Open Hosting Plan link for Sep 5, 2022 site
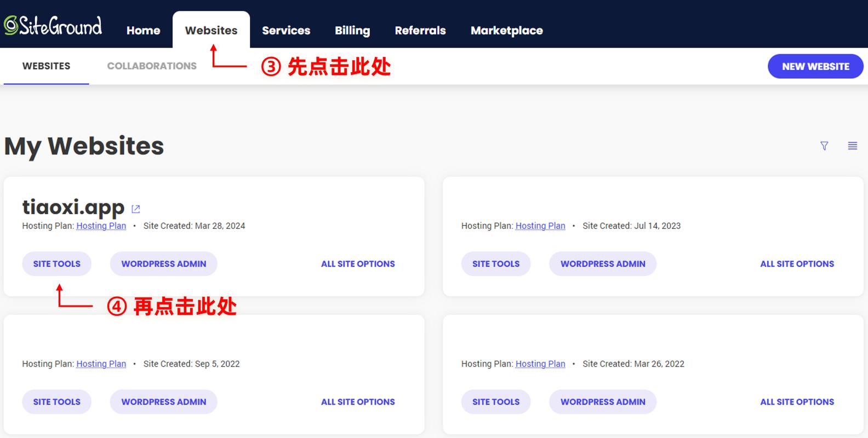Image resolution: width=868 pixels, height=438 pixels. (101, 364)
